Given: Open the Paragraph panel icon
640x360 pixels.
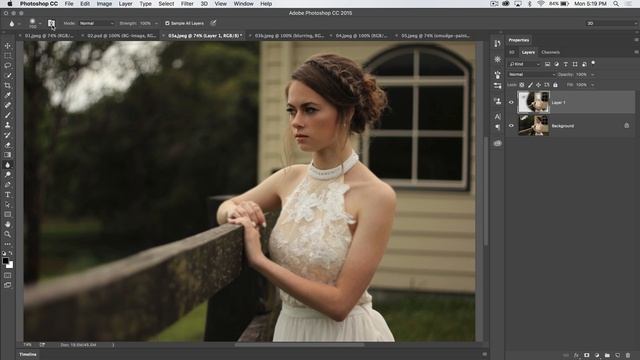Looking at the screenshot, I should 497,127.
